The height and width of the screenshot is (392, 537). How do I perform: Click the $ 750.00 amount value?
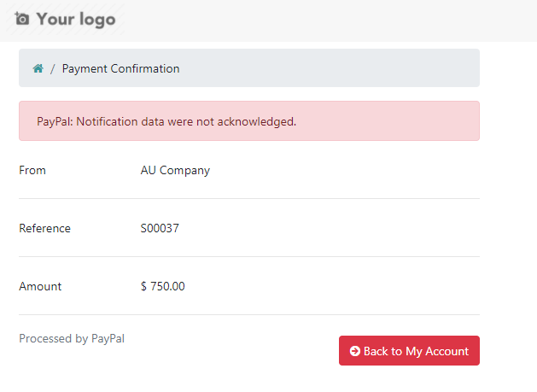[162, 286]
